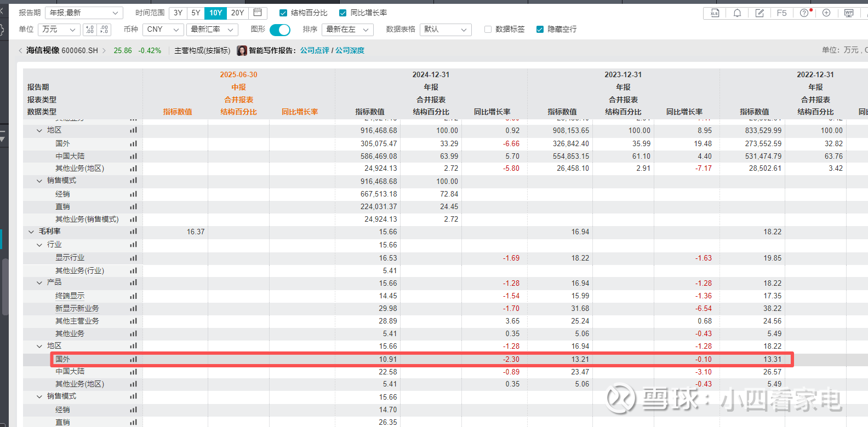This screenshot has width=868, height=427.
Task: Switch time range to 5Y
Action: 196,13
